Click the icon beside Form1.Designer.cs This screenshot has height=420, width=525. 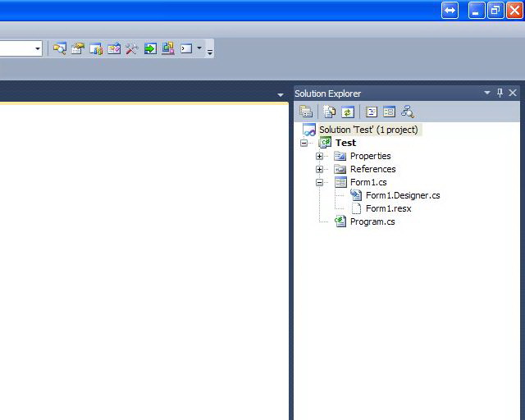coord(355,195)
